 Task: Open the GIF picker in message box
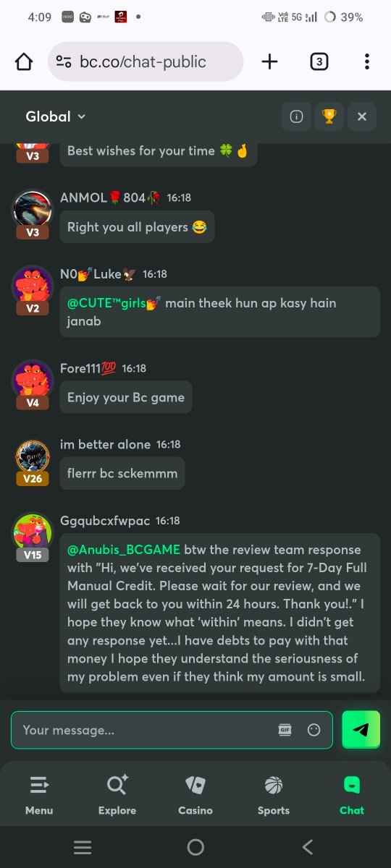(x=285, y=730)
